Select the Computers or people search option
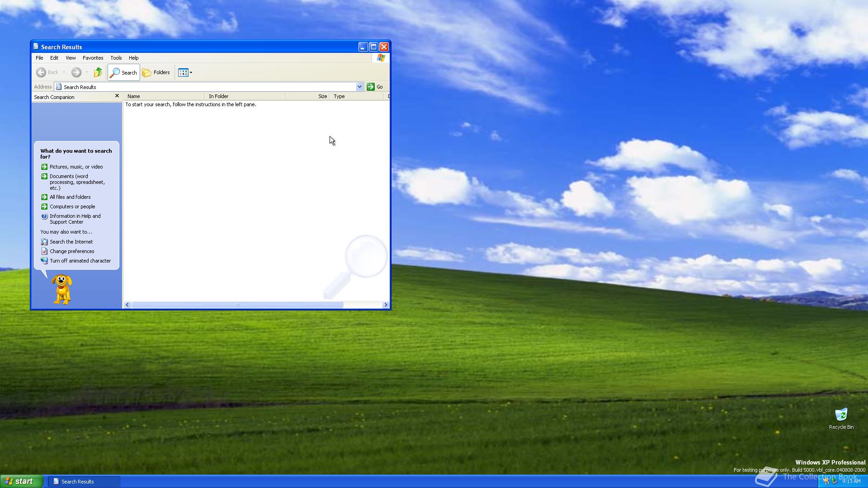This screenshot has height=488, width=868. pyautogui.click(x=72, y=206)
